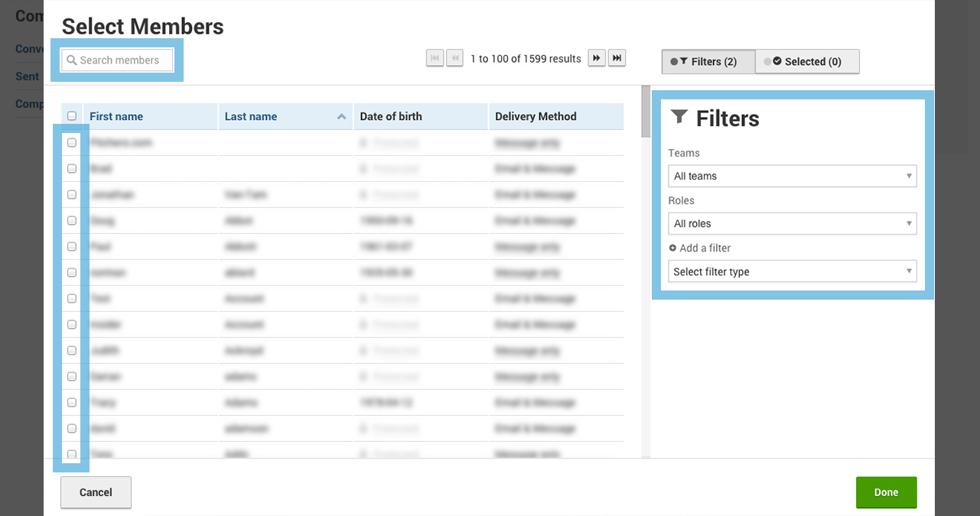Open the Select filter type dropdown

pos(793,271)
